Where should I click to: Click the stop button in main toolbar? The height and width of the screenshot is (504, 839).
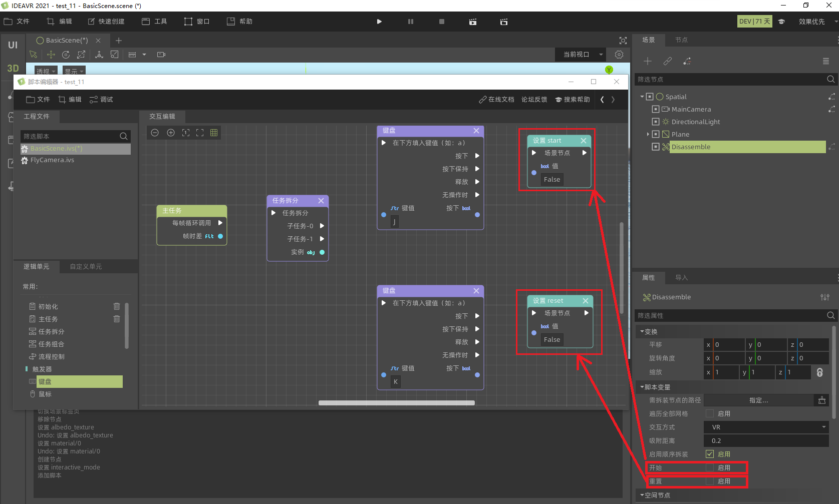point(442,22)
